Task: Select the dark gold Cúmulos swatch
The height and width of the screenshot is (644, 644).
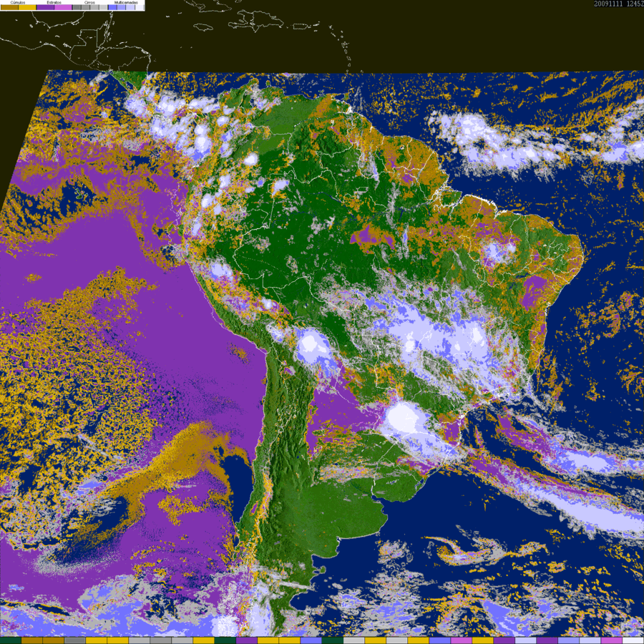Action: (x=9, y=7)
